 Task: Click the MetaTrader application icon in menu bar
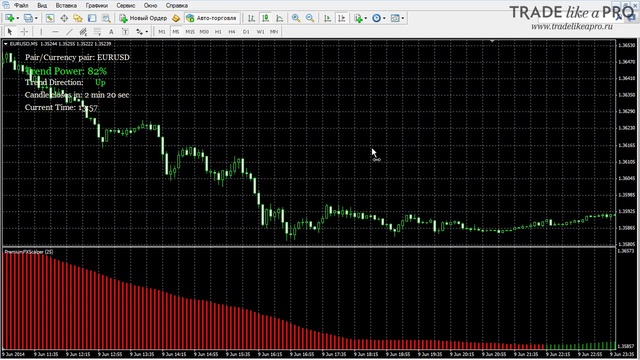point(6,5)
